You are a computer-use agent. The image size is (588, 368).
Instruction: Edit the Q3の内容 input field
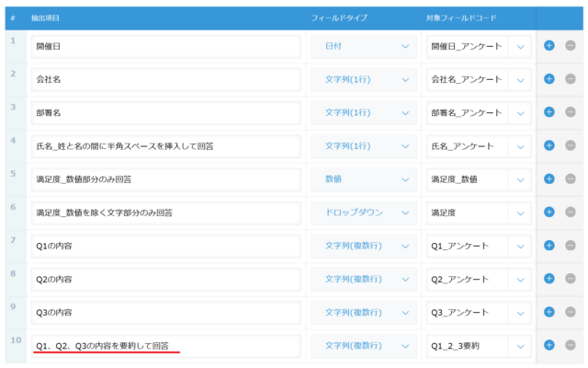pos(166,313)
